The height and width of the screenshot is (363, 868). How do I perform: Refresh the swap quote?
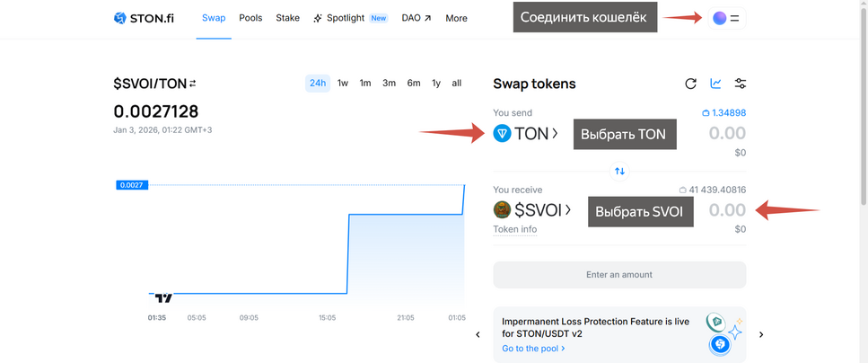tap(690, 84)
